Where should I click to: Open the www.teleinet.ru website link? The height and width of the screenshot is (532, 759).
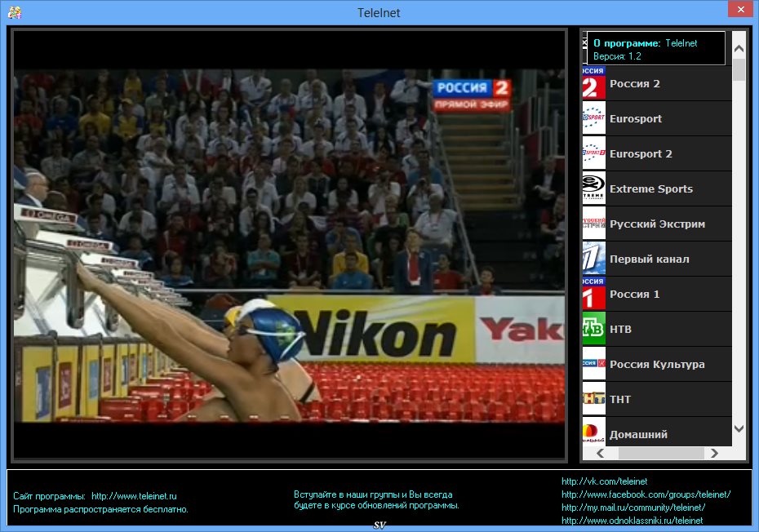pyautogui.click(x=134, y=496)
